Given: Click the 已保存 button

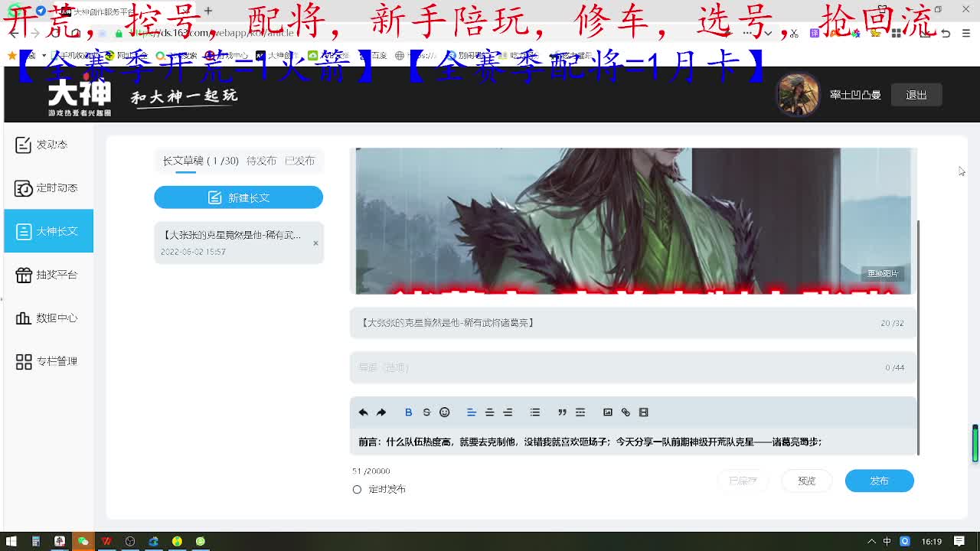Looking at the screenshot, I should pyautogui.click(x=743, y=481).
